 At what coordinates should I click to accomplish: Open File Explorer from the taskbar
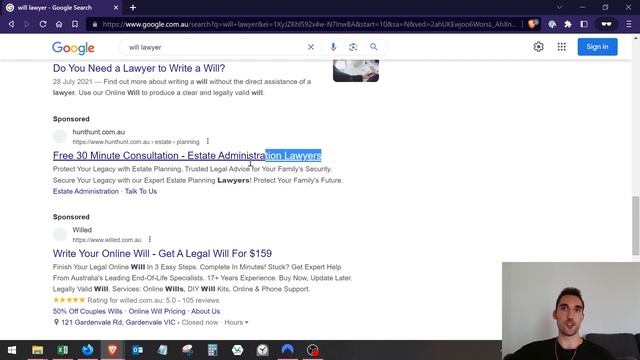tap(38, 350)
